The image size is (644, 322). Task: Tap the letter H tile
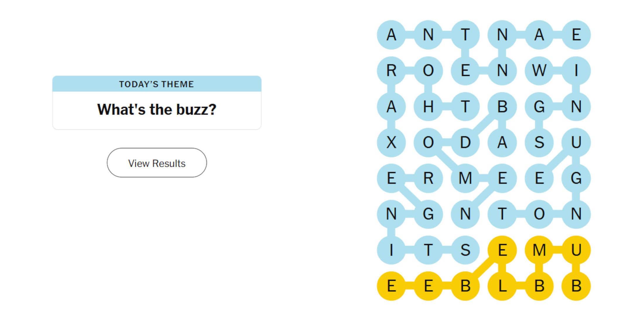[x=428, y=107]
